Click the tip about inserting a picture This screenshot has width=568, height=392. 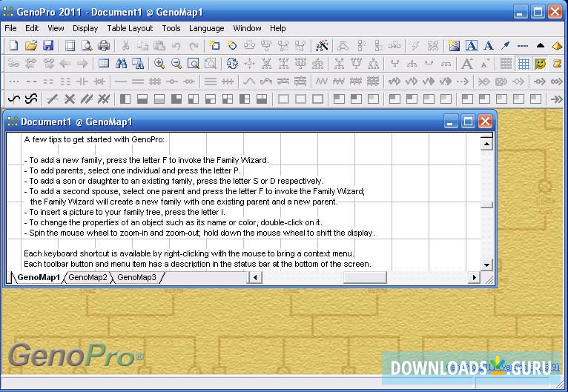click(x=125, y=212)
